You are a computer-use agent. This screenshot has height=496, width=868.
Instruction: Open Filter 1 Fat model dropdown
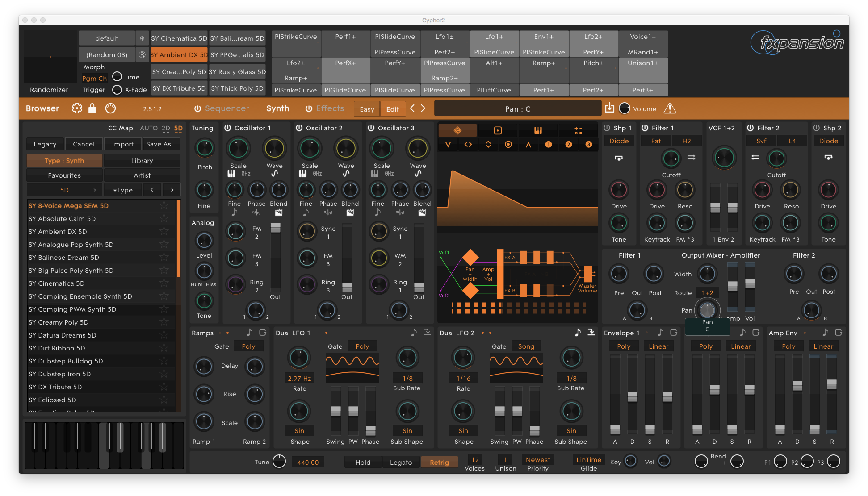tap(655, 141)
